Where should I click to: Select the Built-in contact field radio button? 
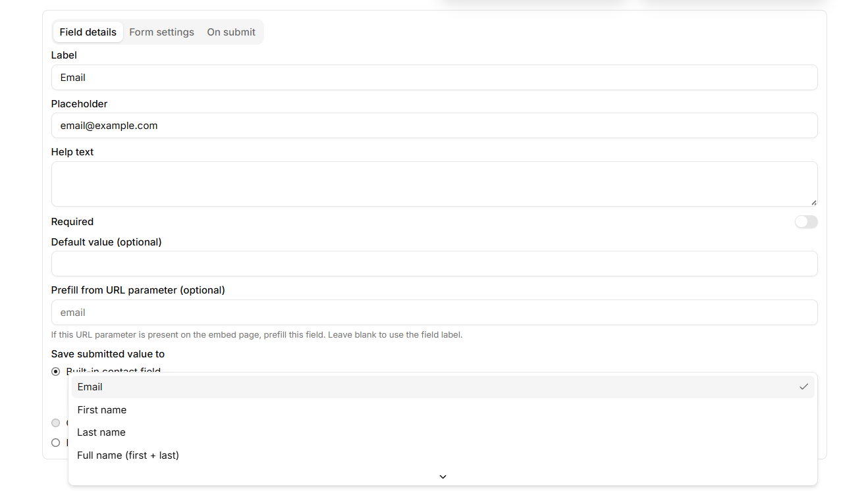(56, 372)
